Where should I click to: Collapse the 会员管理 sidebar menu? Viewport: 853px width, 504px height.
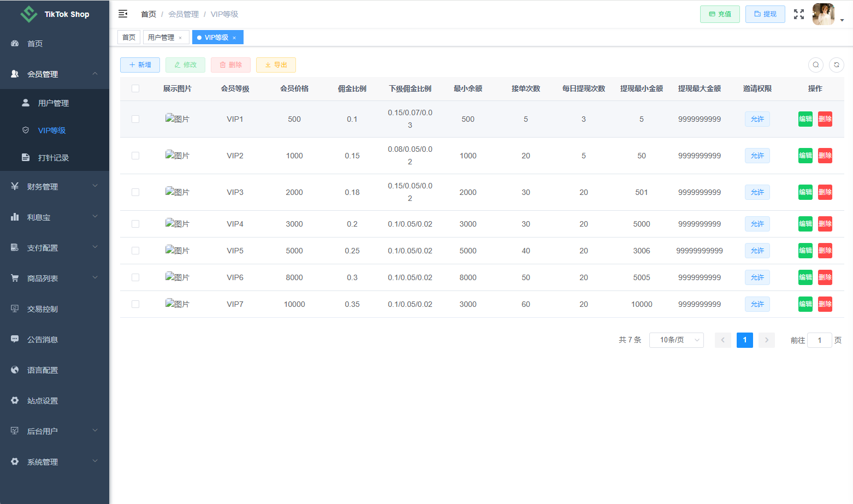(55, 74)
